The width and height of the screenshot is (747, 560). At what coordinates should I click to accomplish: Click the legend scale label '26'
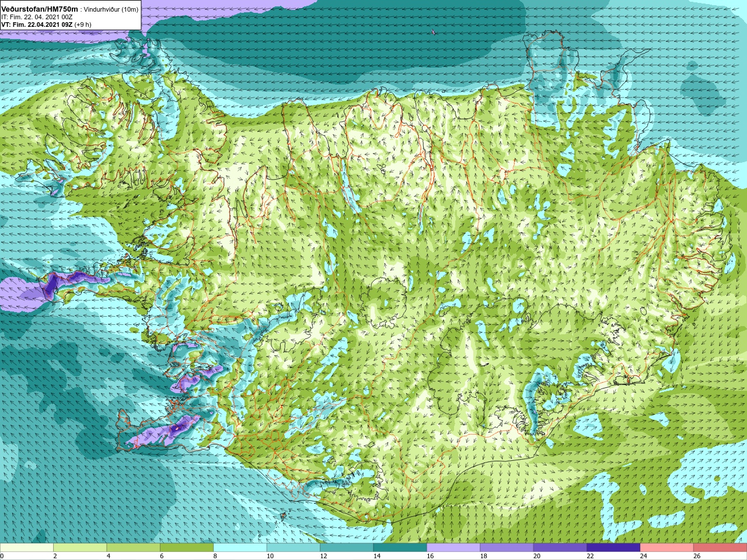click(x=696, y=556)
